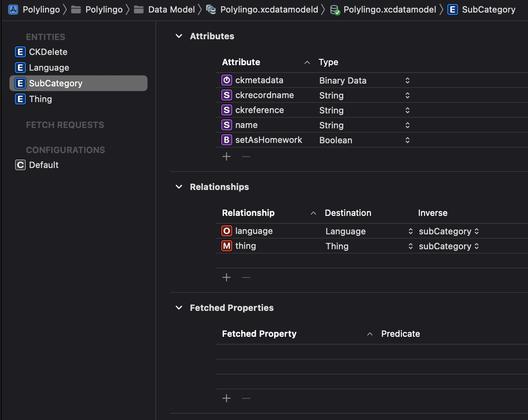Click the CKDelete entity icon

[x=20, y=52]
